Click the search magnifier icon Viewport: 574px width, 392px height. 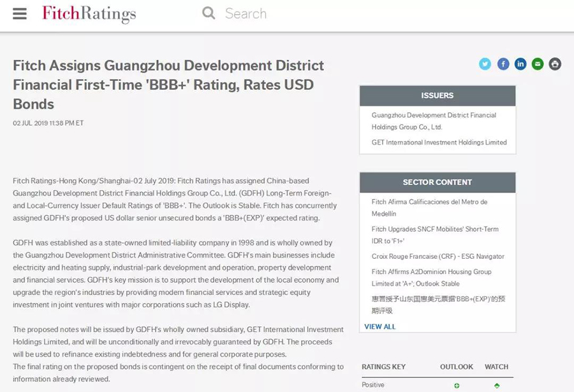coord(209,13)
